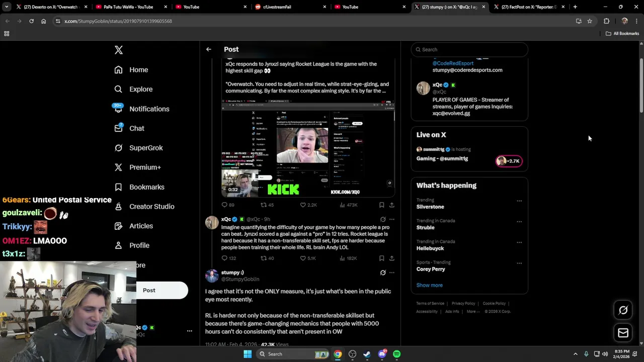Open Bookmarks in sidebar
The image size is (644, 362).
[x=139, y=187]
